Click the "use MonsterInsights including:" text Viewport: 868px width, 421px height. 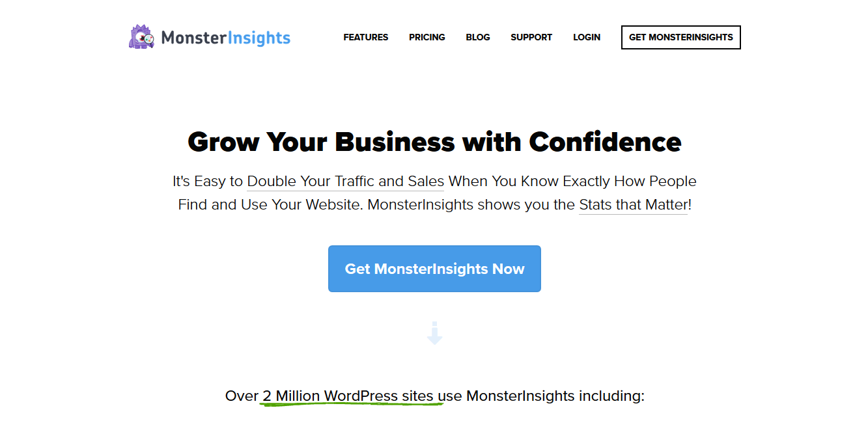point(541,396)
